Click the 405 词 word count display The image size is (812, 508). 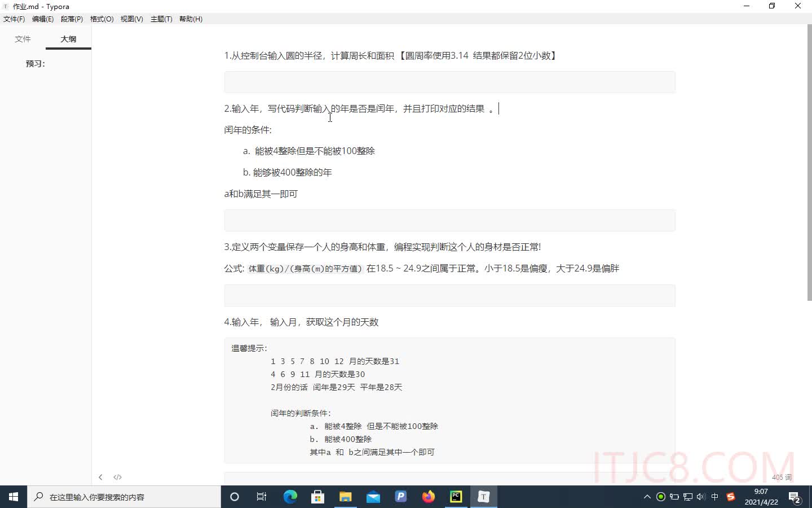(782, 477)
